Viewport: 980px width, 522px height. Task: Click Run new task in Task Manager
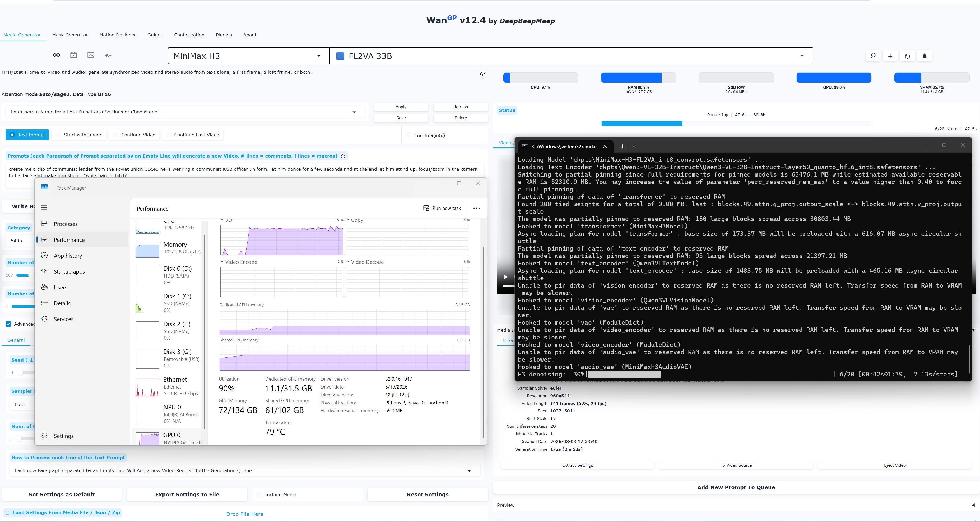click(442, 208)
